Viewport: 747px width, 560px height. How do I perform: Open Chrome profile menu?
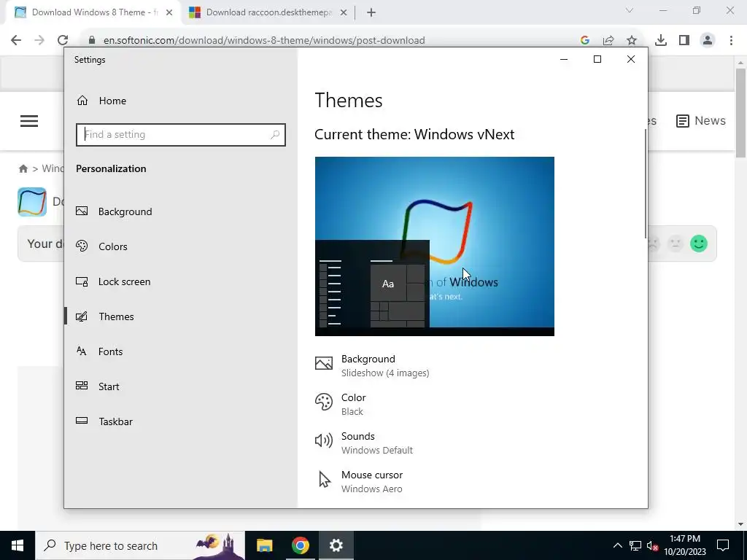pyautogui.click(x=708, y=41)
